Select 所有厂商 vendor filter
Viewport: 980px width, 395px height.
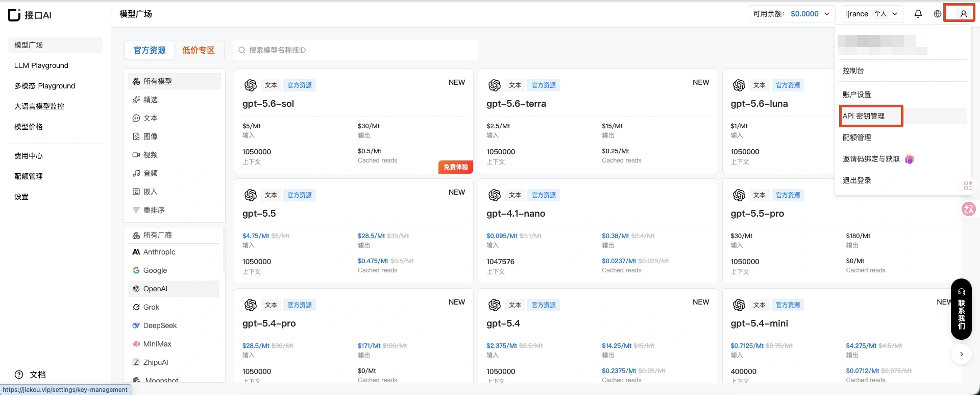click(174, 235)
